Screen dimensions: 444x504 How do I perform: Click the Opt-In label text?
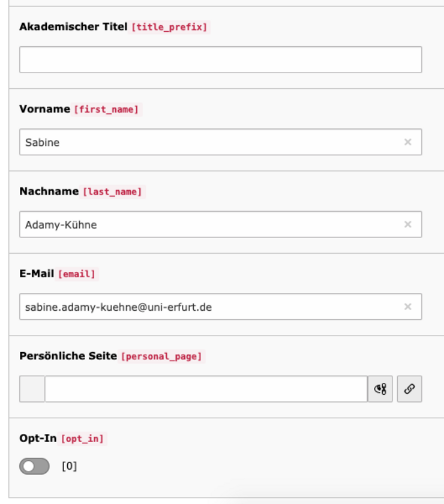38,438
